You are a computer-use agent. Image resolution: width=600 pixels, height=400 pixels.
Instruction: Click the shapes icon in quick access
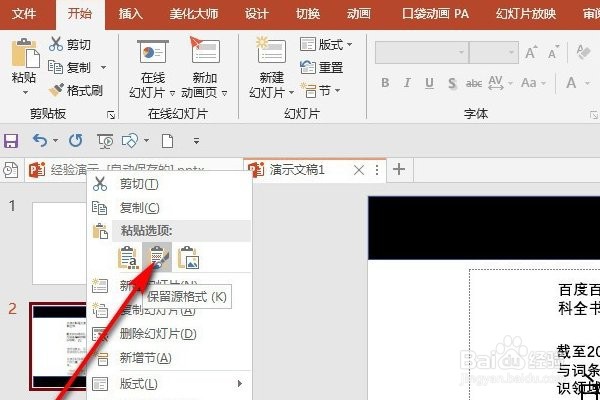pyautogui.click(x=130, y=141)
